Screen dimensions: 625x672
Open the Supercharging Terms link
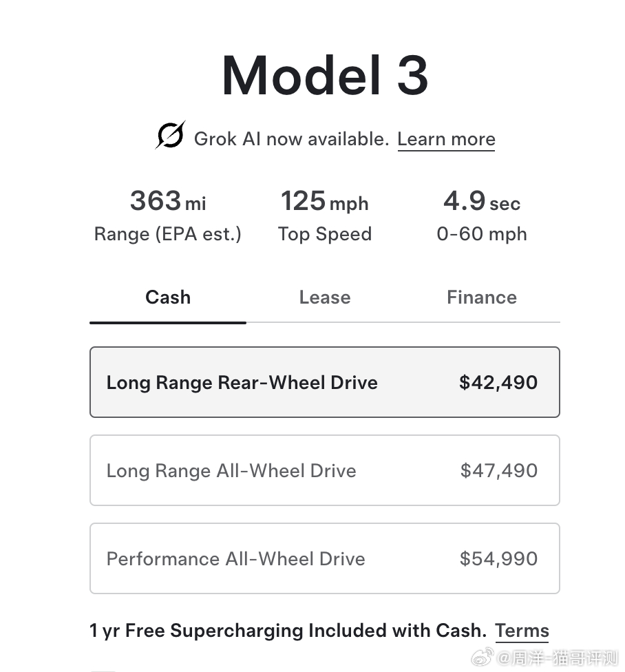(522, 631)
